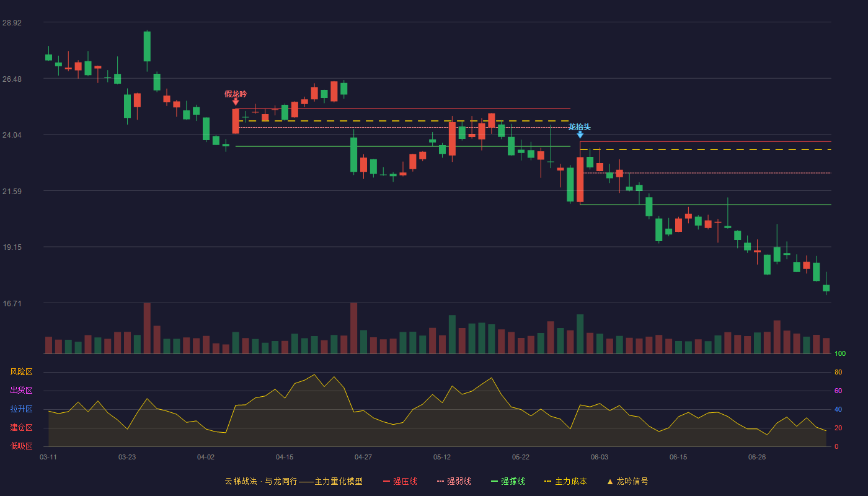
Task: Toggle the 主力成本 legend entry
Action: pos(565,481)
